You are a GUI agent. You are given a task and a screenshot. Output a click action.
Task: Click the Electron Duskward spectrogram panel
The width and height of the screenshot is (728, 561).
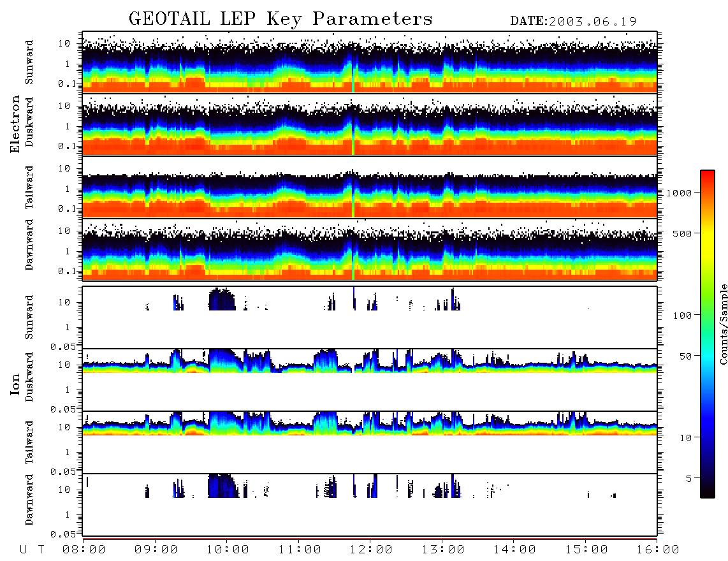[x=370, y=124]
